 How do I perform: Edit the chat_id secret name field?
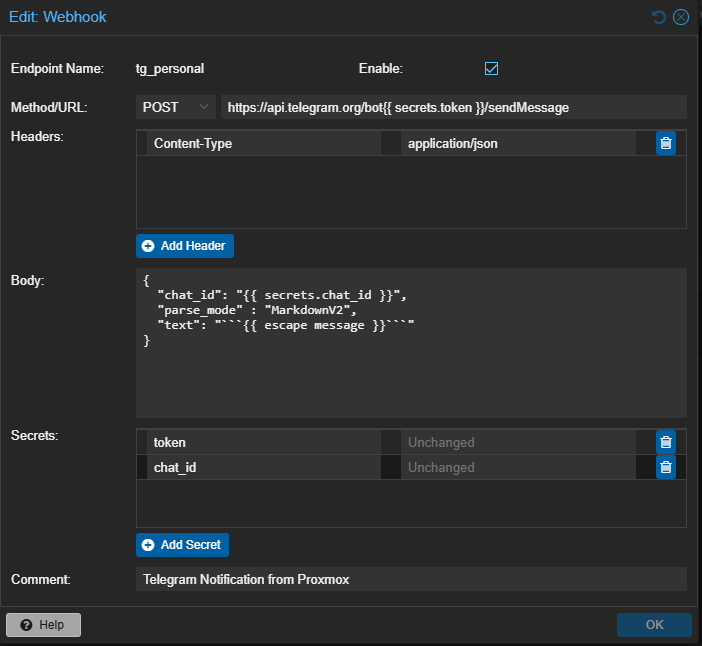pyautogui.click(x=264, y=467)
